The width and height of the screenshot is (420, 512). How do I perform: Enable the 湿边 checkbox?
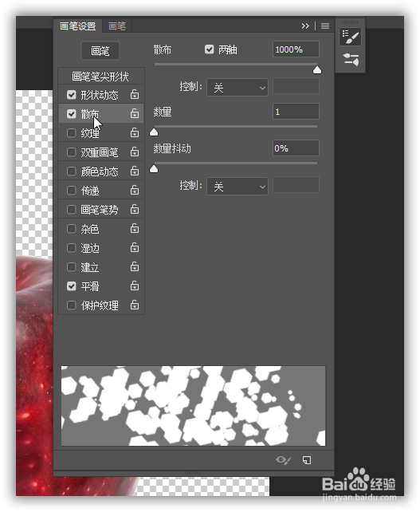point(71,248)
